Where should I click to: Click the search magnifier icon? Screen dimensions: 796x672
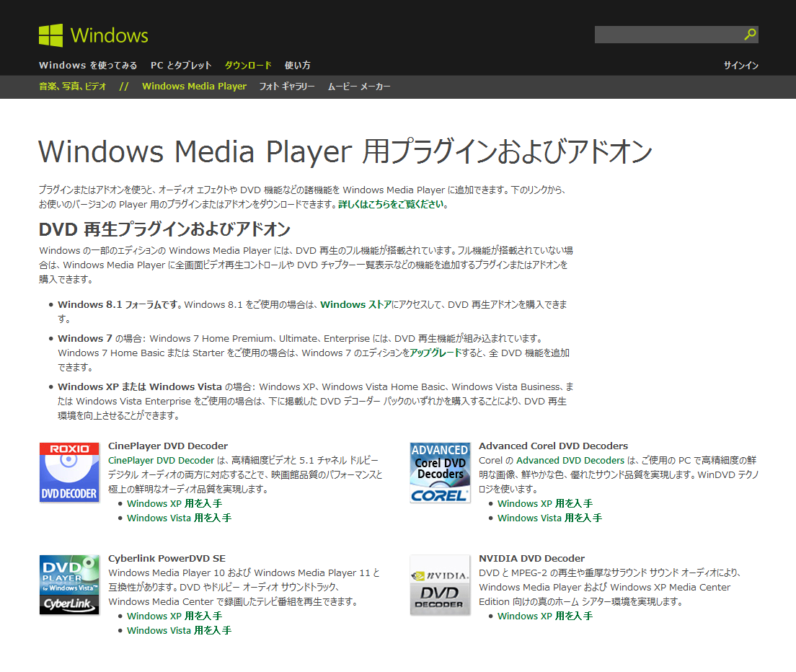751,35
